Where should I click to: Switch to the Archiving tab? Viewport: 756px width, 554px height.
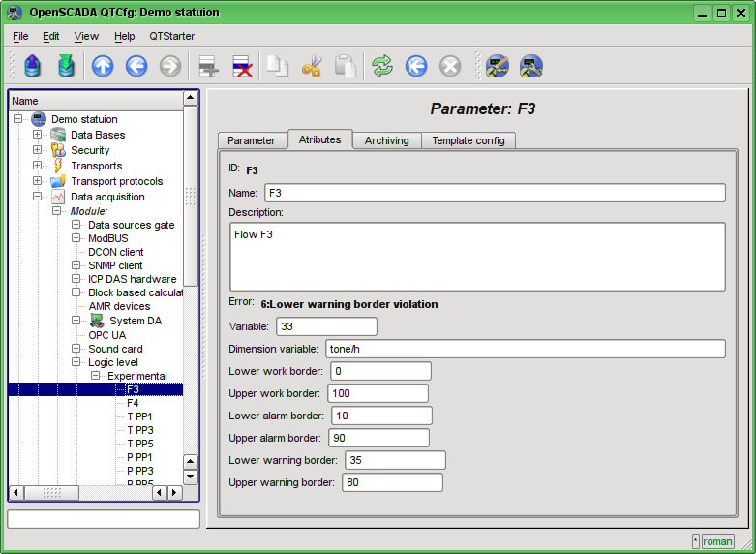pyautogui.click(x=386, y=140)
